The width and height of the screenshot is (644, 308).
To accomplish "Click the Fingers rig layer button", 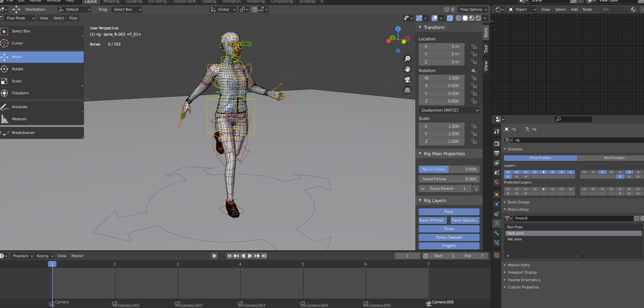I will (x=449, y=246).
